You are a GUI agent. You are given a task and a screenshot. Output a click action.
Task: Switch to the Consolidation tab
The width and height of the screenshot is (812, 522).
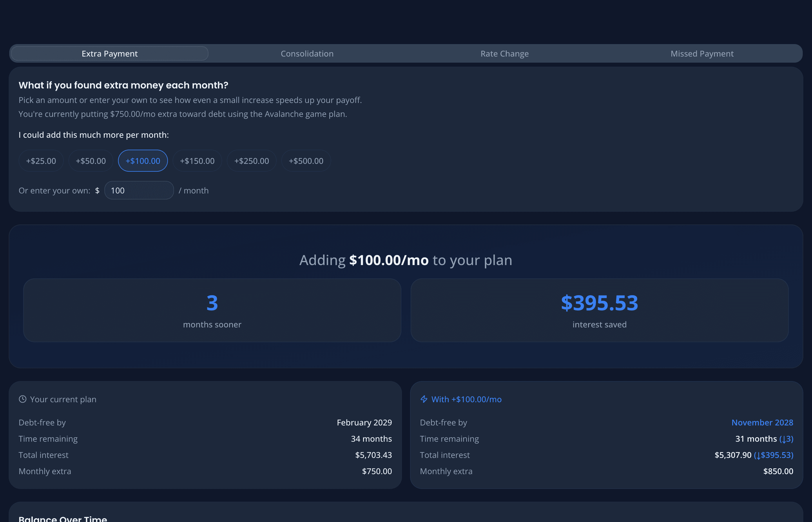coord(307,53)
